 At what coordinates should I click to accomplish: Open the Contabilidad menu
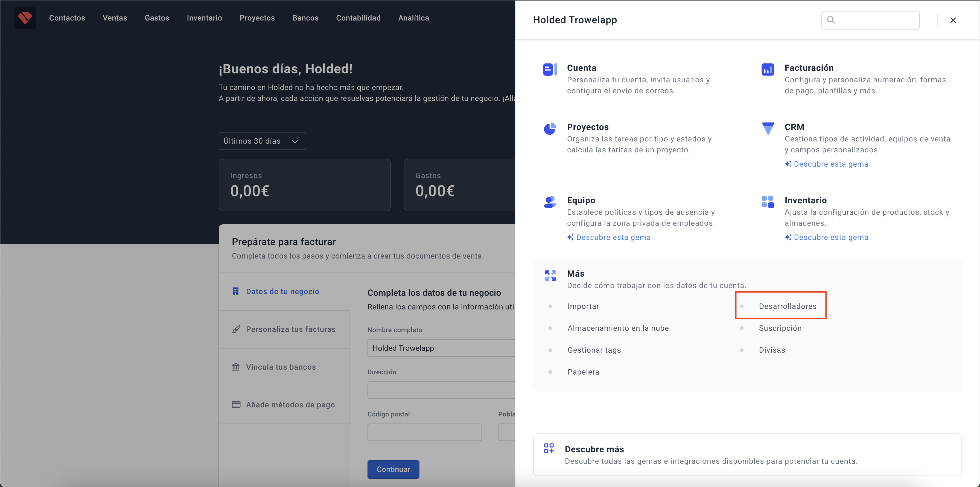tap(358, 18)
